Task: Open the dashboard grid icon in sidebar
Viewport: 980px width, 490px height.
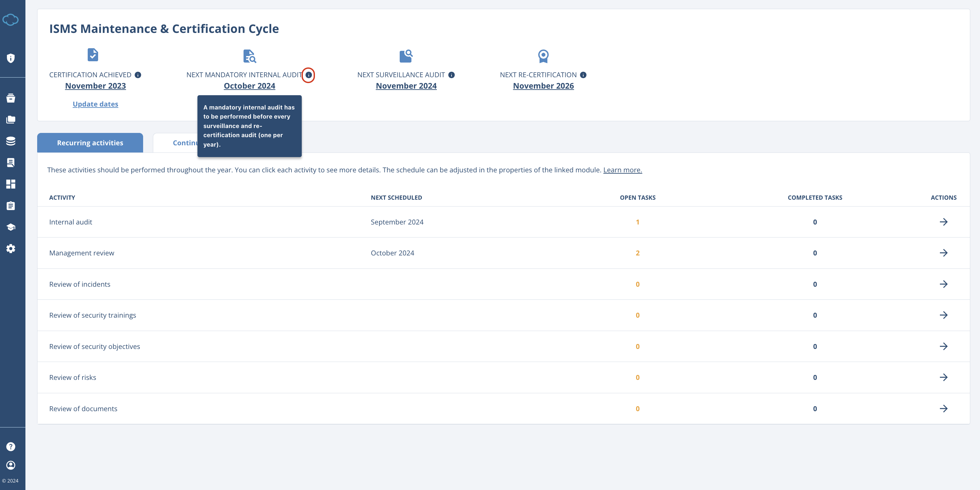Action: coord(11,184)
